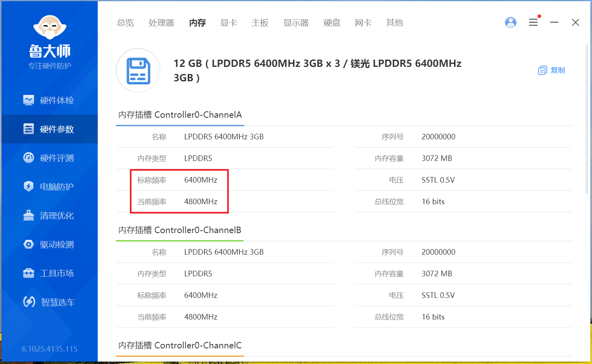
Task: Open 智慧选车 icon in sidebar
Action: (29, 302)
